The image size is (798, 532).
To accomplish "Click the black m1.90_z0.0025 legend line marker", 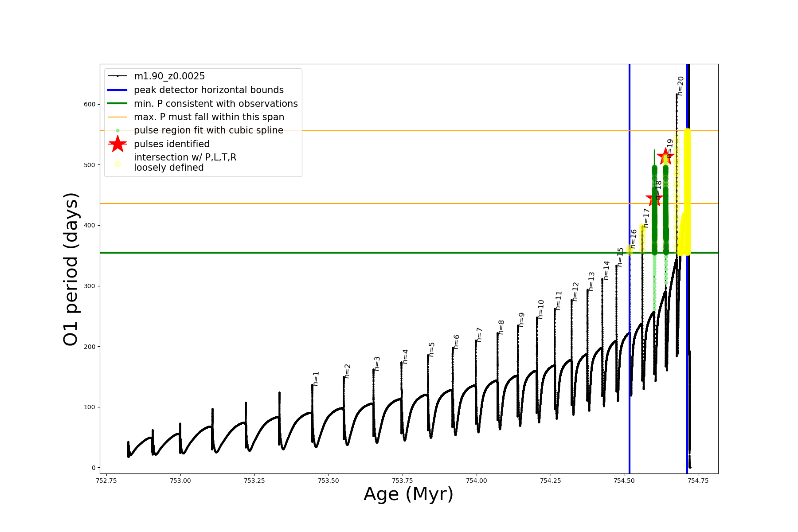I will point(117,76).
